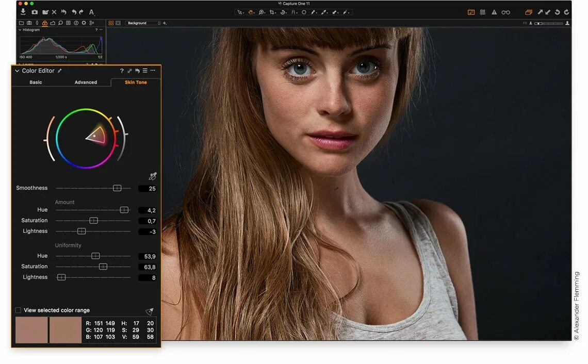This screenshot has width=588, height=364.
Task: Select the Pan hand tool
Action: pyautogui.click(x=251, y=12)
